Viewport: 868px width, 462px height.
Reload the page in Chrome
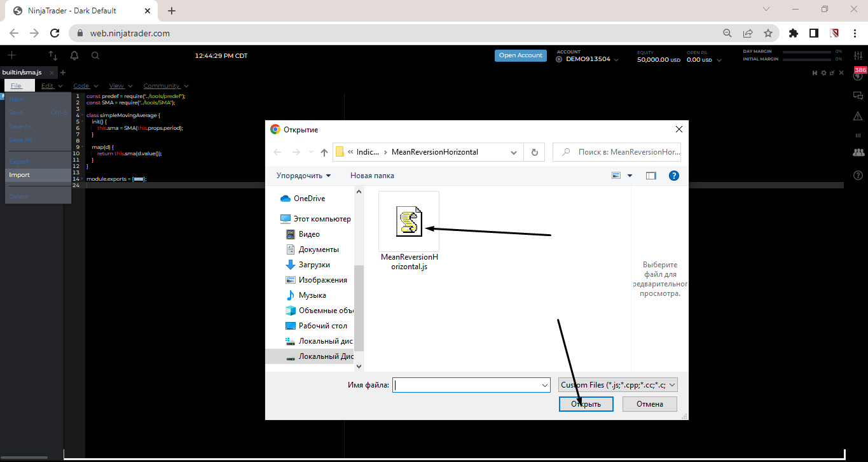coord(55,33)
